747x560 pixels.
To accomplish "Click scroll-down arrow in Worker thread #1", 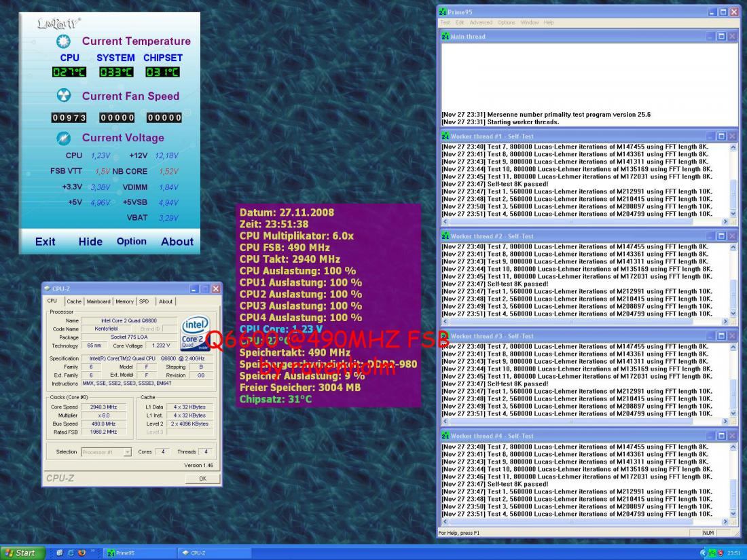I will (733, 214).
